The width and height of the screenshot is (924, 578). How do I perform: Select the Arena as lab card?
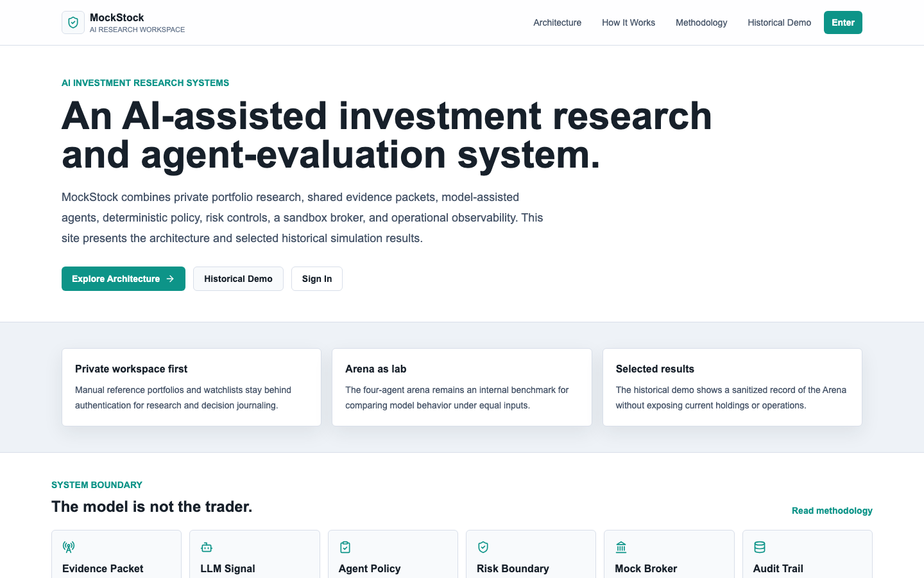pyautogui.click(x=462, y=387)
